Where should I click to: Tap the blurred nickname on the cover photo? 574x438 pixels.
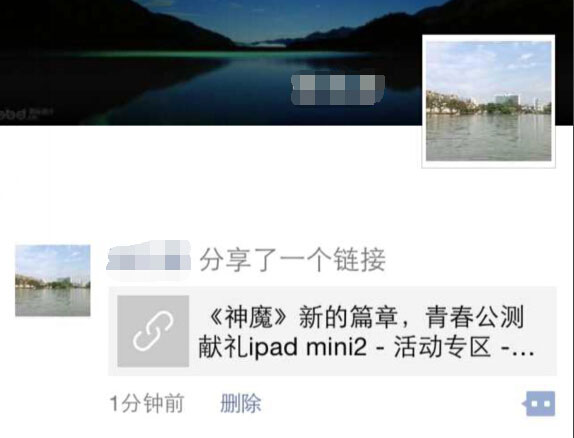(338, 90)
